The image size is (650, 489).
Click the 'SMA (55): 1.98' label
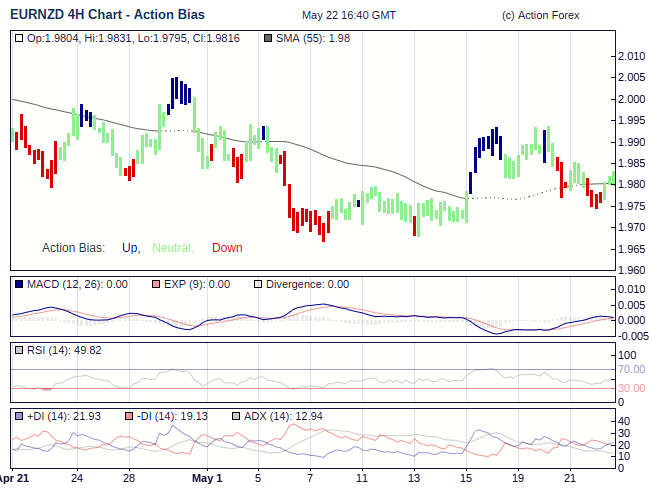(313, 39)
